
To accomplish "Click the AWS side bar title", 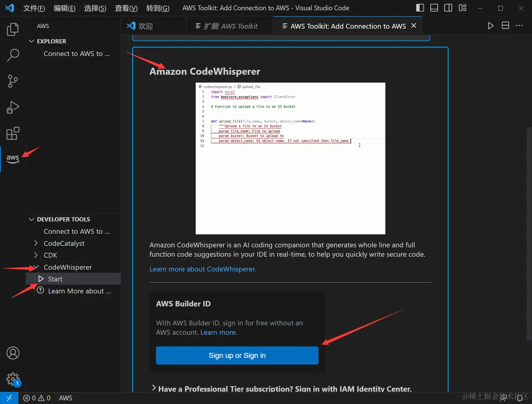I will [43, 26].
